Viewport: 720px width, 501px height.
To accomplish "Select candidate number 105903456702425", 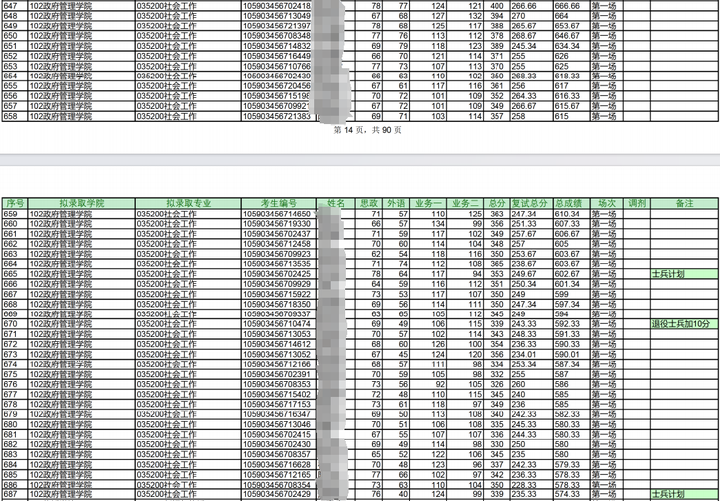I will point(277,274).
